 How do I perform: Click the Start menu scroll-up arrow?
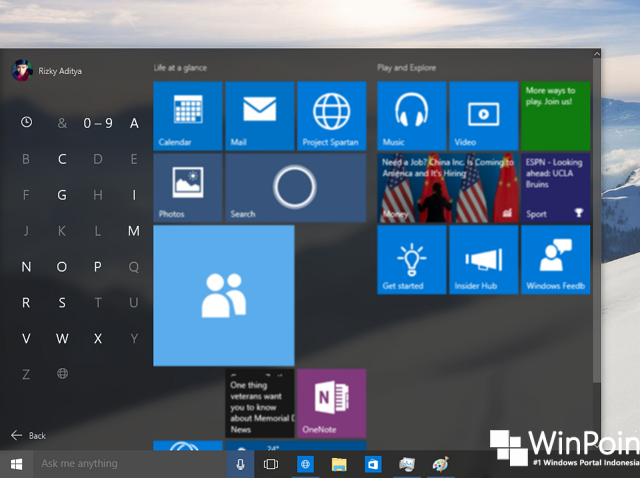click(597, 53)
